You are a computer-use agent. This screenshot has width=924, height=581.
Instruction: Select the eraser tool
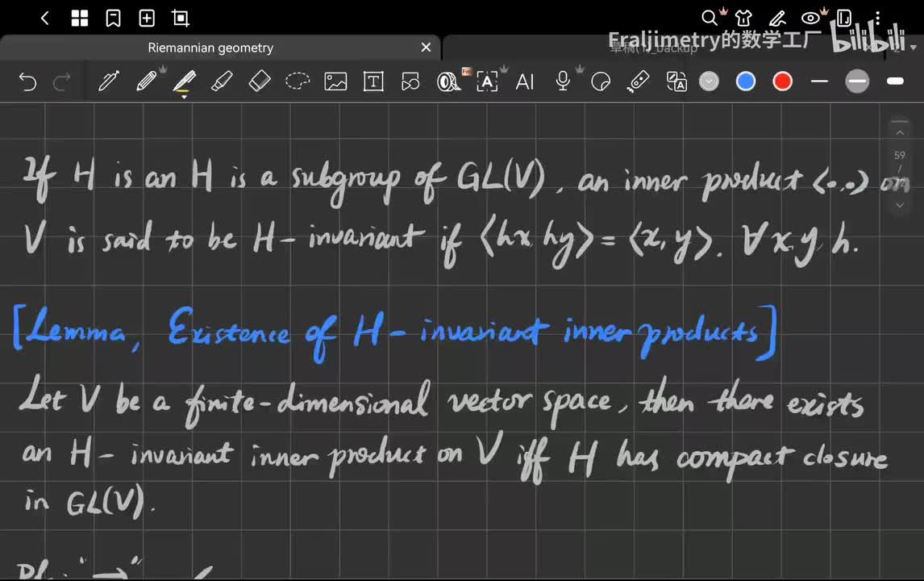(x=260, y=82)
